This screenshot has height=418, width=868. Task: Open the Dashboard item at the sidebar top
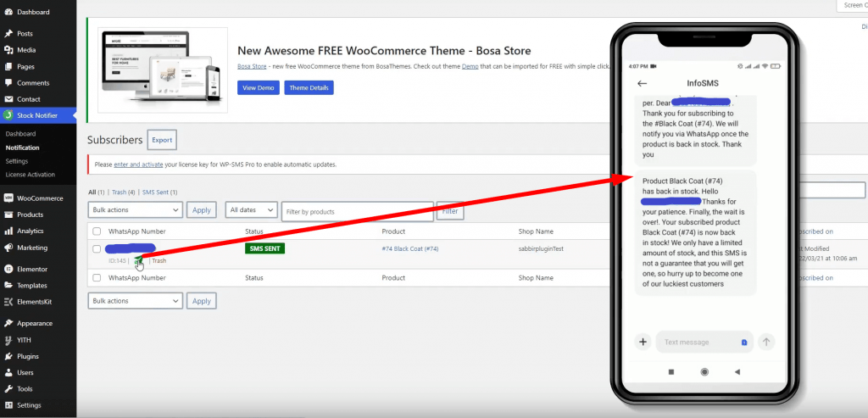point(33,12)
